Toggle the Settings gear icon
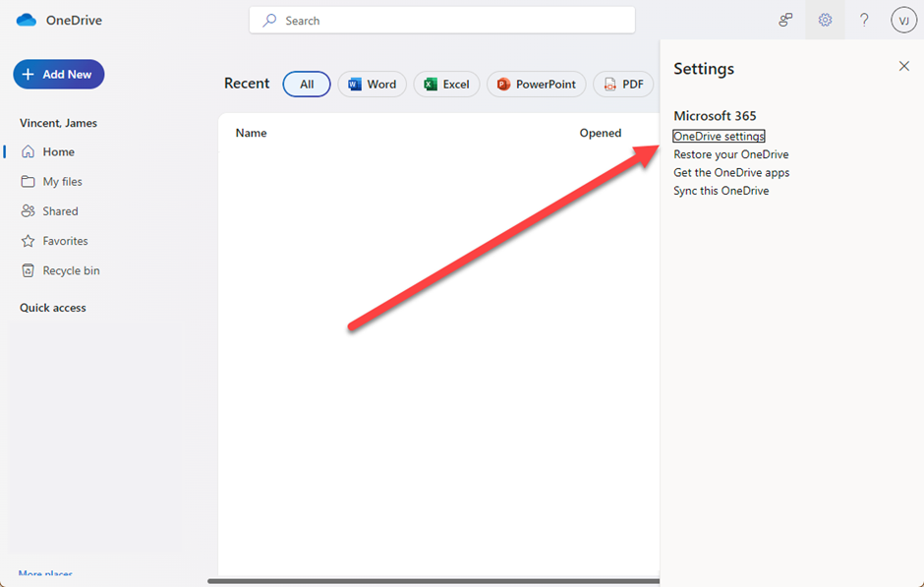 [825, 20]
